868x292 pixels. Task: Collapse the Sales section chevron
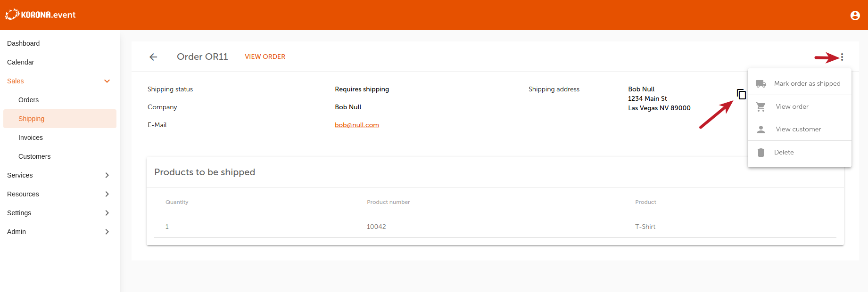click(107, 81)
